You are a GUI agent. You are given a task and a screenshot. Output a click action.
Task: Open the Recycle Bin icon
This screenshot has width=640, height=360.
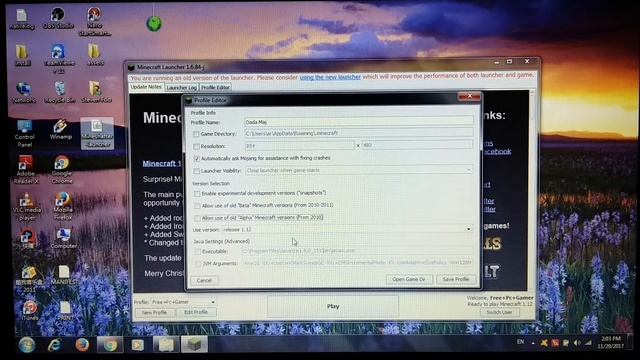(60, 92)
